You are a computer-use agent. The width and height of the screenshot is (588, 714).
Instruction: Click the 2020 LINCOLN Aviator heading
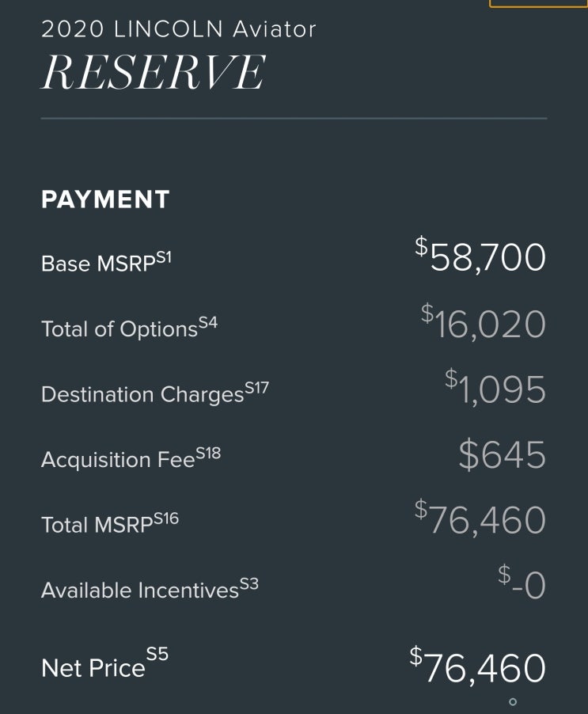coord(178,29)
